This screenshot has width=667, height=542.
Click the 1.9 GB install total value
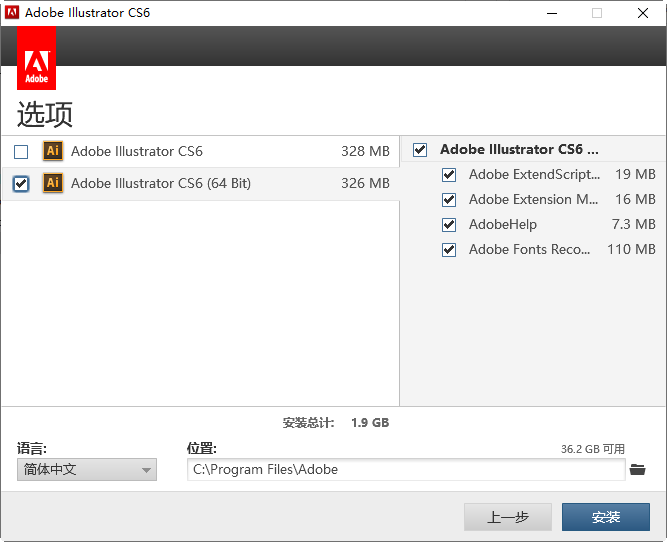point(370,422)
